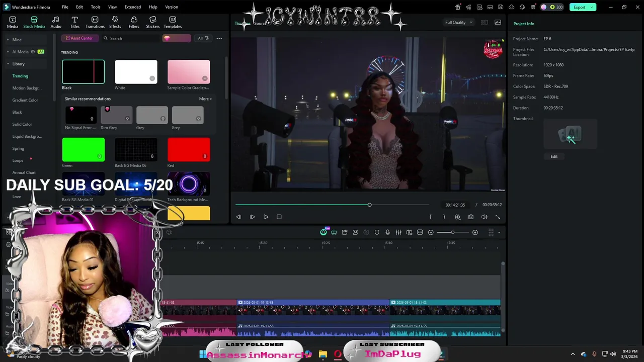This screenshot has height=362, width=644.
Task: Click the timeline zoom out minus button
Action: point(431,232)
